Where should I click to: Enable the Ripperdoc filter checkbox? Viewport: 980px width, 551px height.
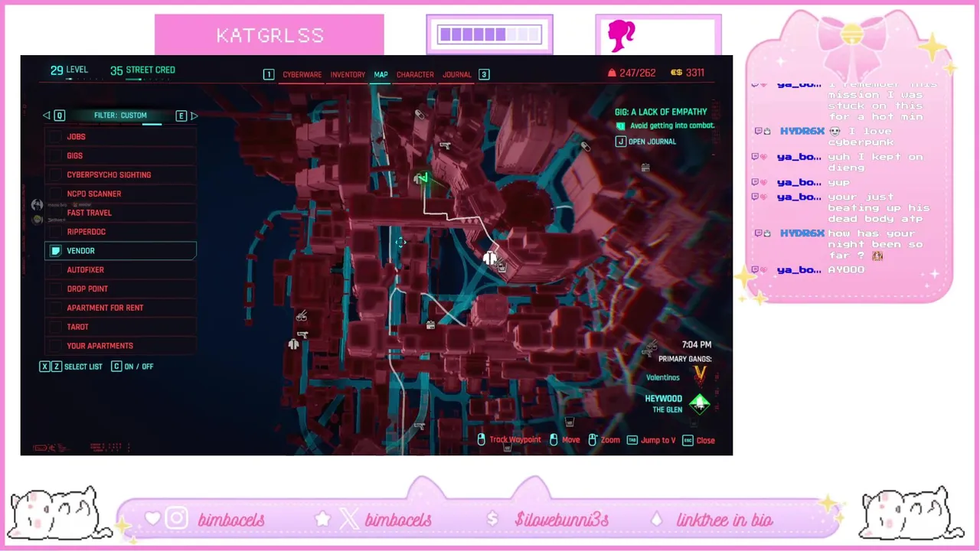(55, 232)
